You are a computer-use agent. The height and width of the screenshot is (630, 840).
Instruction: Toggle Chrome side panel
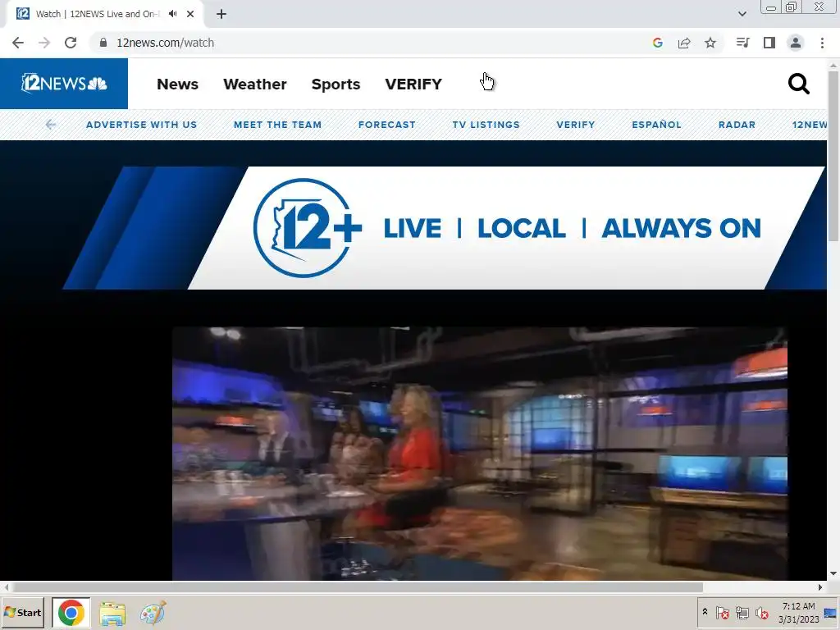click(769, 43)
